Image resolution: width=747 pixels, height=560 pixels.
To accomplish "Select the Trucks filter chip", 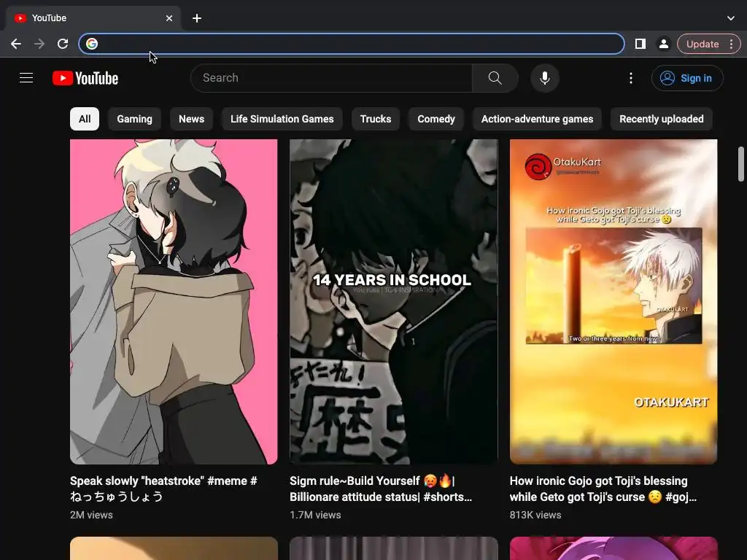I will click(376, 119).
